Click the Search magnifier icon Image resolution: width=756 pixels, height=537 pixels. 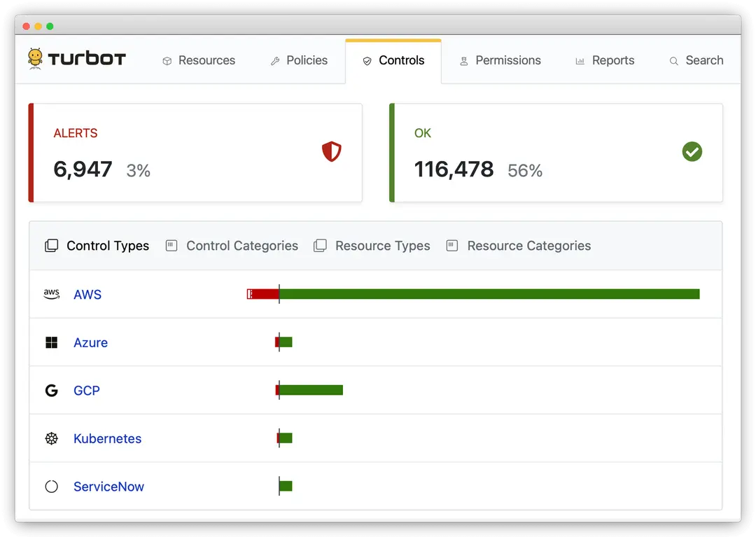coord(674,61)
